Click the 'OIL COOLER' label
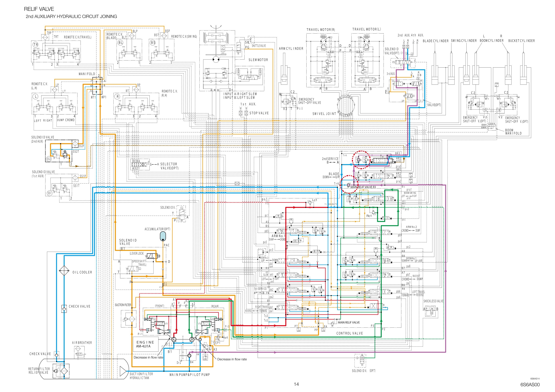555x392 pixels. pos(82,272)
